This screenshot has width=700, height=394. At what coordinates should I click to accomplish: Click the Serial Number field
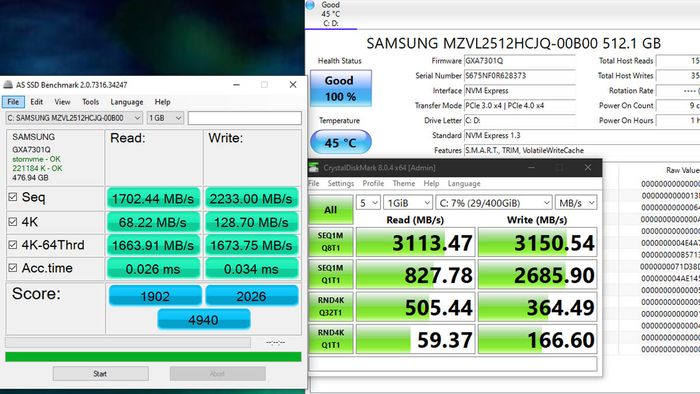coord(520,76)
